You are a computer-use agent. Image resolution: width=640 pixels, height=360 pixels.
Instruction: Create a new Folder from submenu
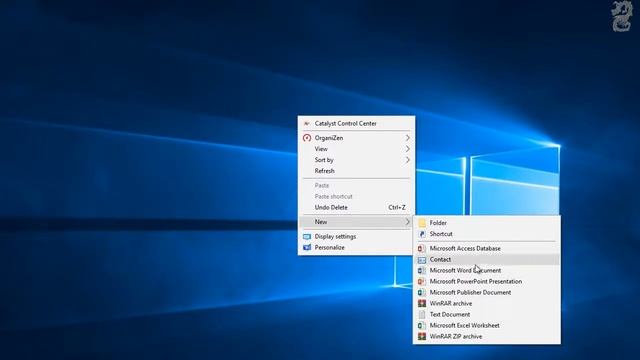487,223
